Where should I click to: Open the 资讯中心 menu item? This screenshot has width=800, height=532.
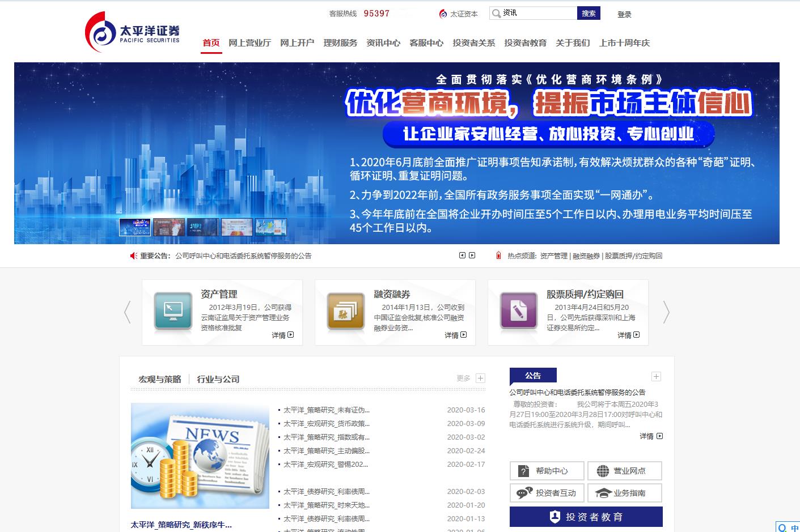pos(383,42)
